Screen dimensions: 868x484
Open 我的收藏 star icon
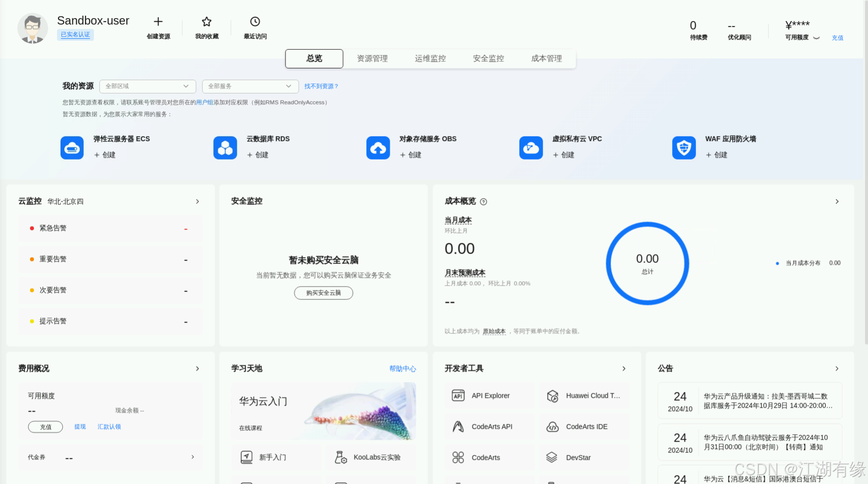tap(207, 22)
